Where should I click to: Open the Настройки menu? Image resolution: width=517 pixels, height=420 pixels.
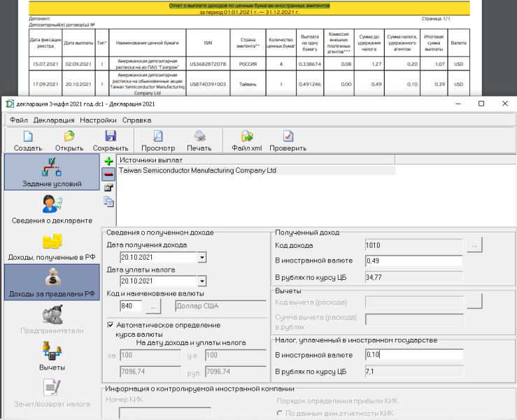(98, 120)
